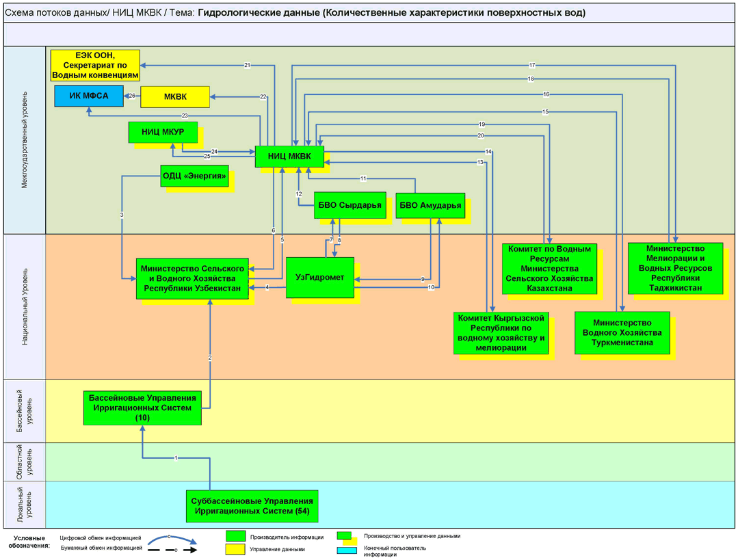Image resolution: width=738 pixels, height=560 pixels.
Task: Select Министерство Сельского и Водного Хозяйства Узбекистан box
Action: pyautogui.click(x=192, y=278)
